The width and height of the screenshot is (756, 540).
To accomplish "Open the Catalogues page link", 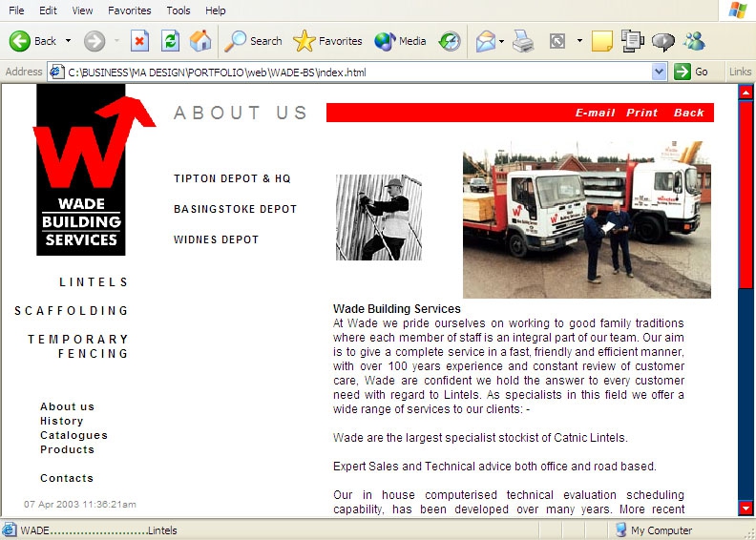I will (73, 435).
